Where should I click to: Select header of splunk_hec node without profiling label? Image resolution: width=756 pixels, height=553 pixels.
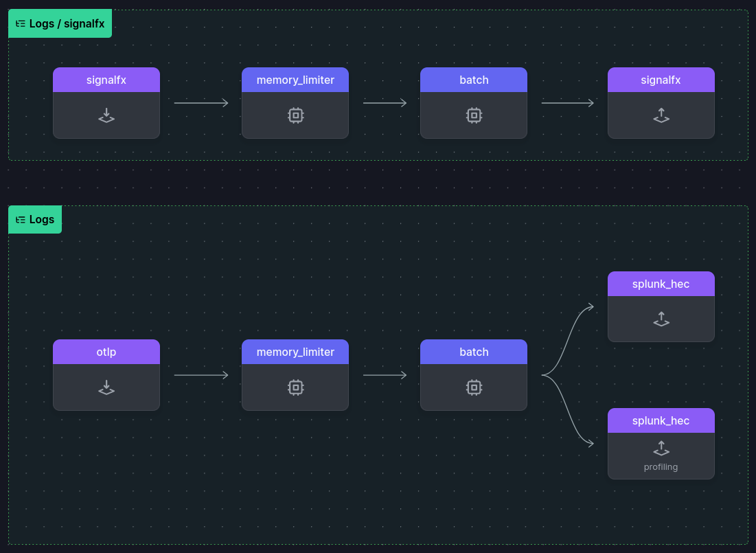(661, 284)
